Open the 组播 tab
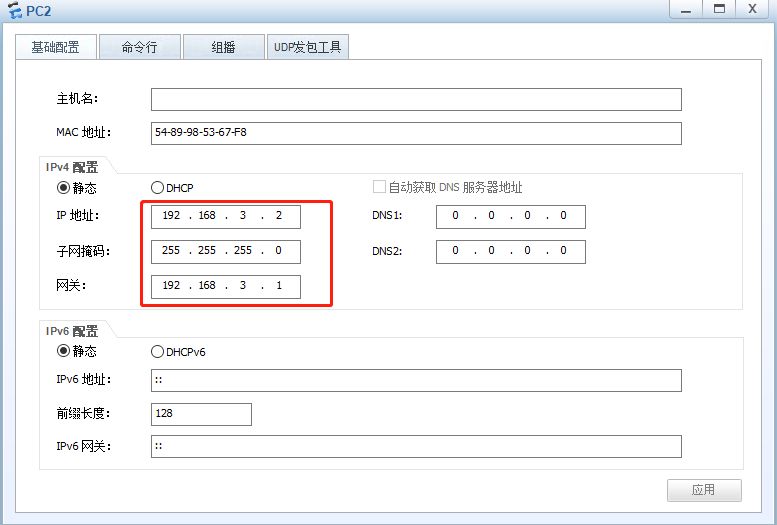This screenshot has width=777, height=525. pyautogui.click(x=223, y=47)
